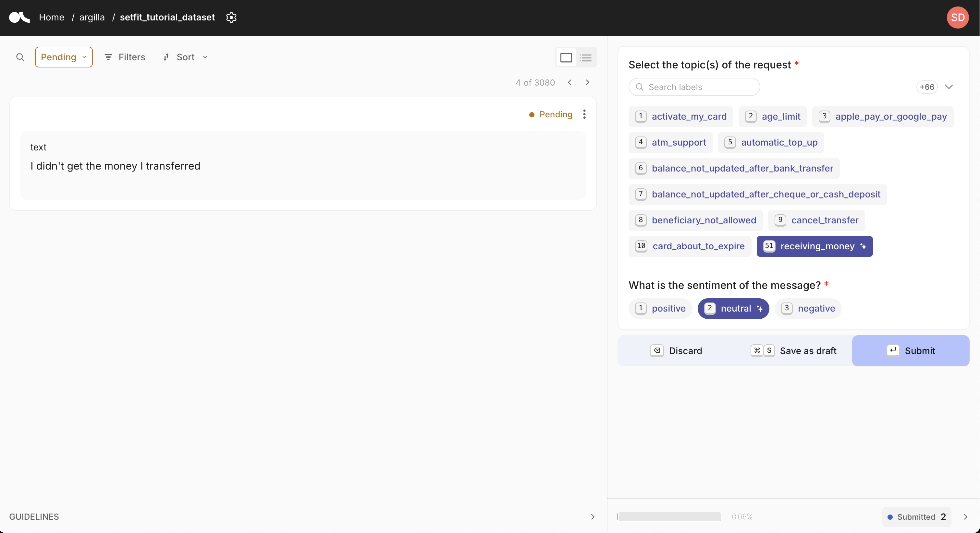980x533 pixels.
Task: Select the Sort dropdown control
Action: pos(186,57)
